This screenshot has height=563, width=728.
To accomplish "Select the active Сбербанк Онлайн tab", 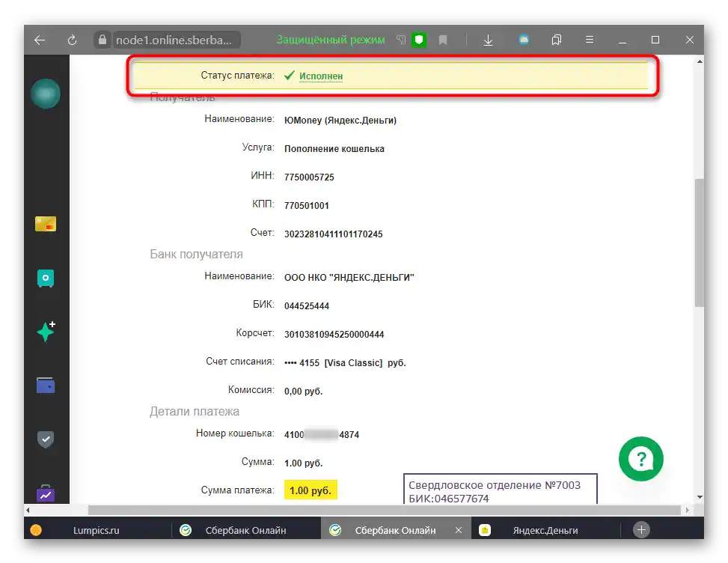I will (395, 530).
